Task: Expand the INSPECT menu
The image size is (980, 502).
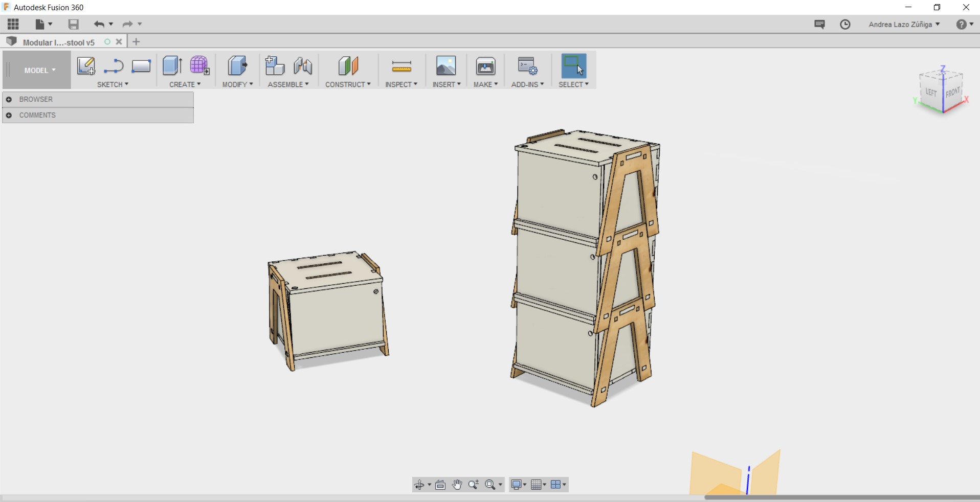Action: pos(402,84)
